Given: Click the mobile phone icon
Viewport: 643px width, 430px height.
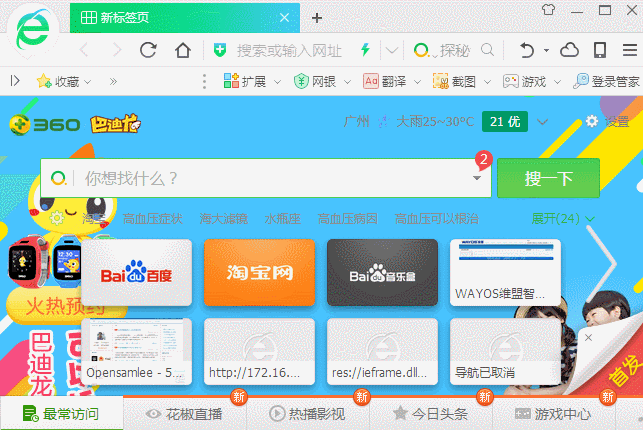Looking at the screenshot, I should click(x=600, y=50).
